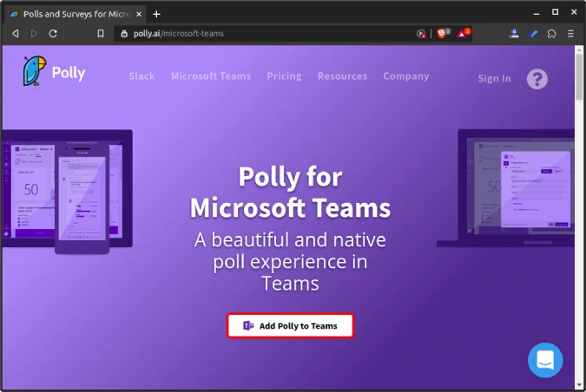586x392 pixels.
Task: Open the Slack menu item
Action: [x=142, y=75]
